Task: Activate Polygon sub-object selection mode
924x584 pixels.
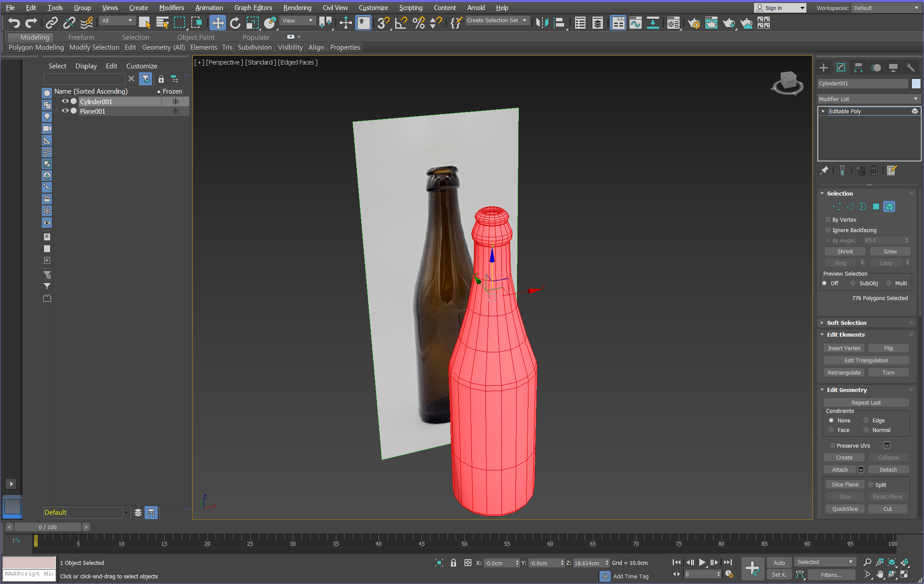Action: [x=876, y=206]
